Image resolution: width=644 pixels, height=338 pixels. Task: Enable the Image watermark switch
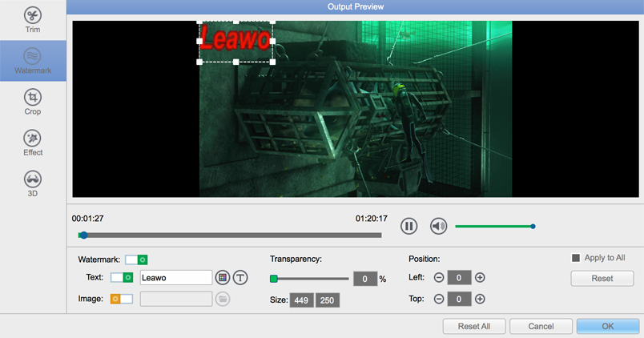coord(122,299)
